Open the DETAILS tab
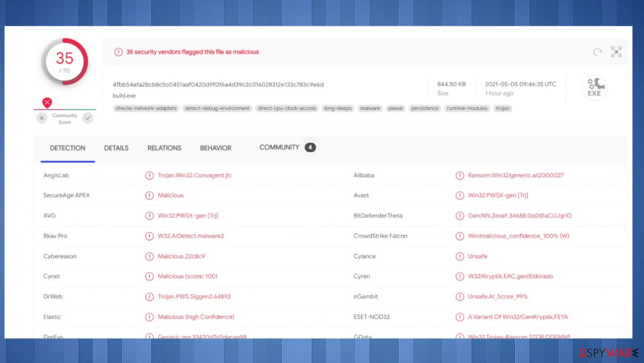 tap(116, 148)
